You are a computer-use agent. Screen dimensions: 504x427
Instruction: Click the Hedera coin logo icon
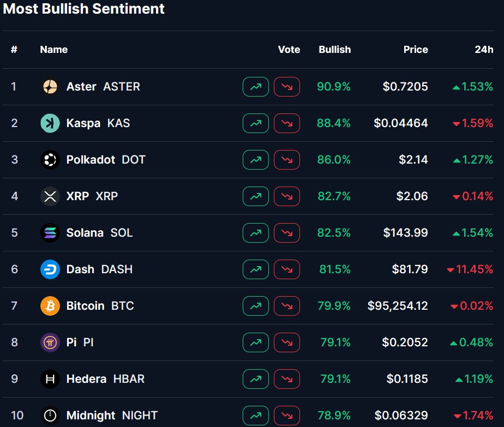(50, 379)
